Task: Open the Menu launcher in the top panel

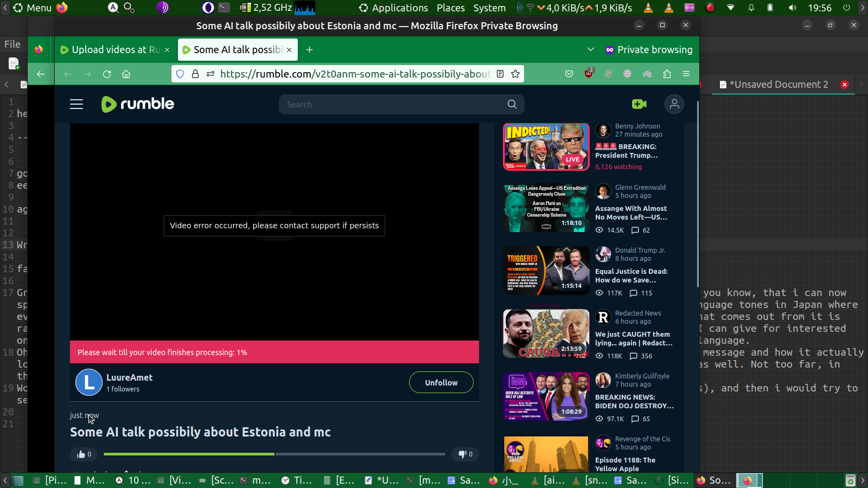Action: pos(33,8)
